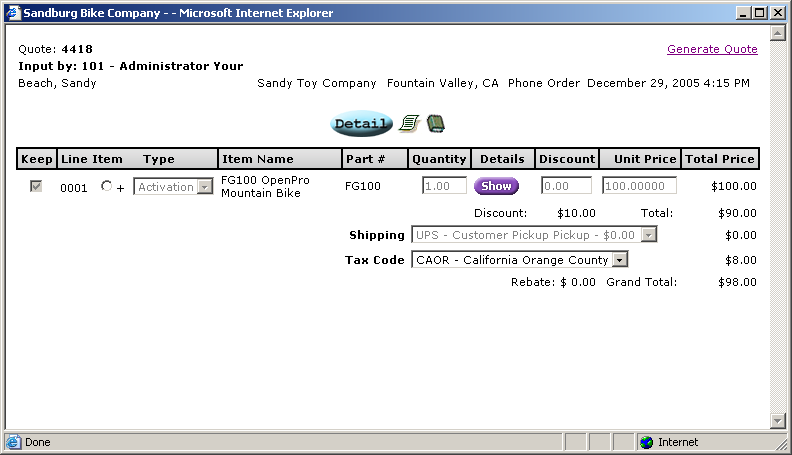The image size is (792, 455).
Task: Click the Generate Quote link
Action: [x=712, y=49]
